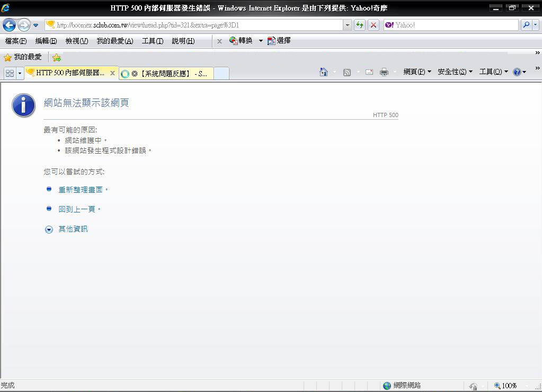Viewport: 542px width, 392px height.
Task: Click the magnifier search button
Action: pos(526,25)
